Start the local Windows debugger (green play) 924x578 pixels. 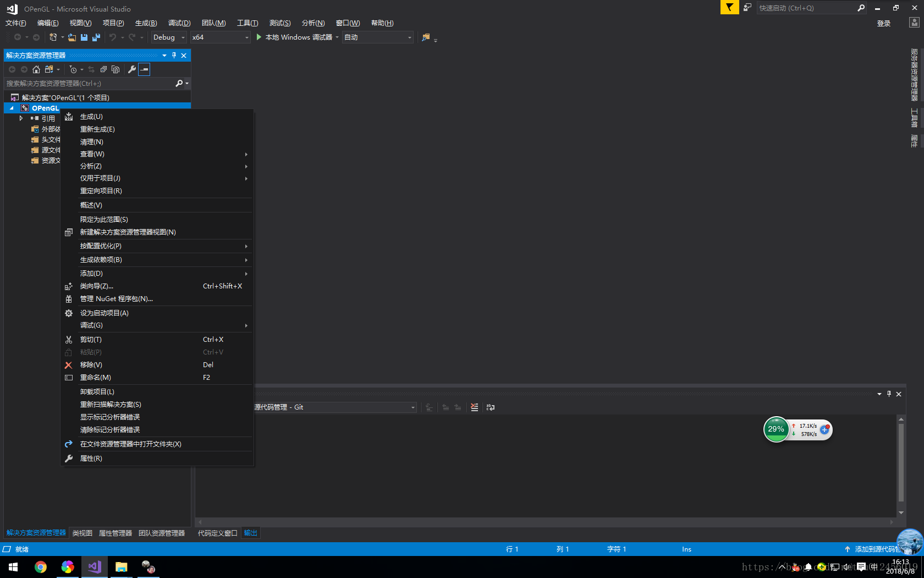[x=259, y=37]
